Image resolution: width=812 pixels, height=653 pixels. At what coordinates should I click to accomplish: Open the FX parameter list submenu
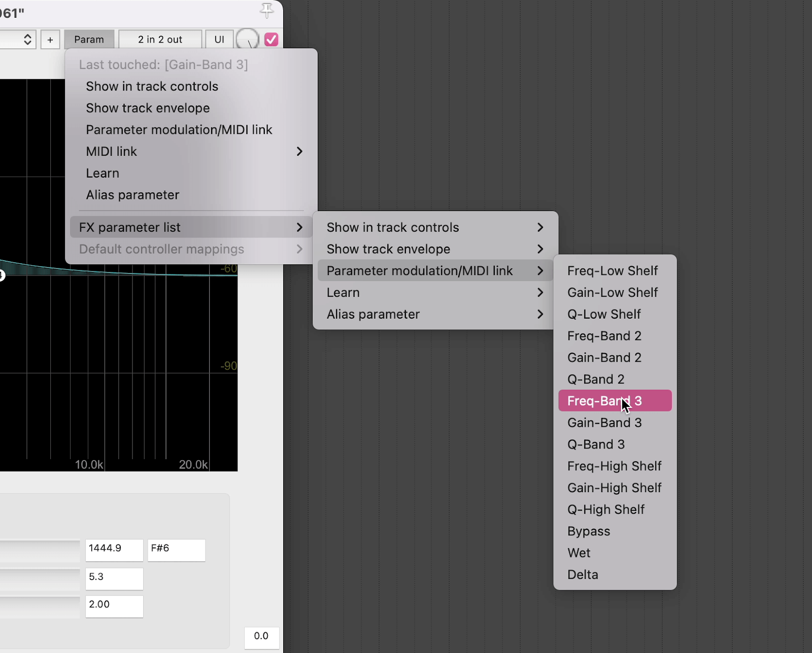[190, 227]
